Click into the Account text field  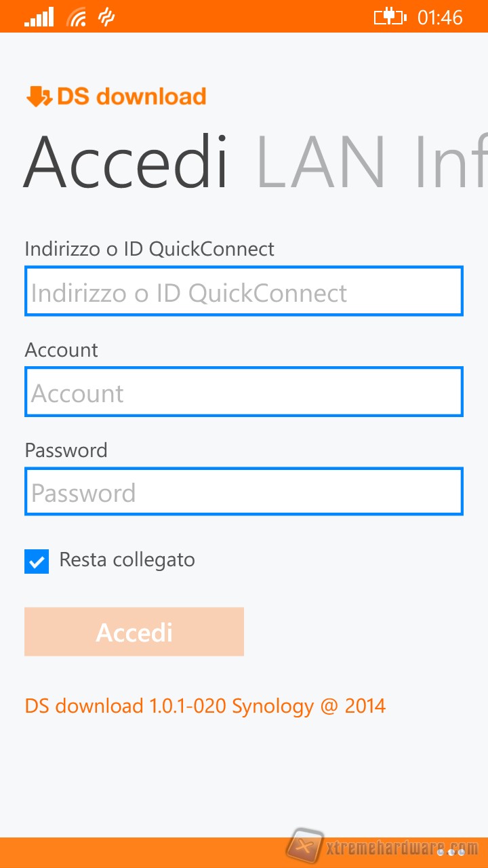(x=244, y=392)
